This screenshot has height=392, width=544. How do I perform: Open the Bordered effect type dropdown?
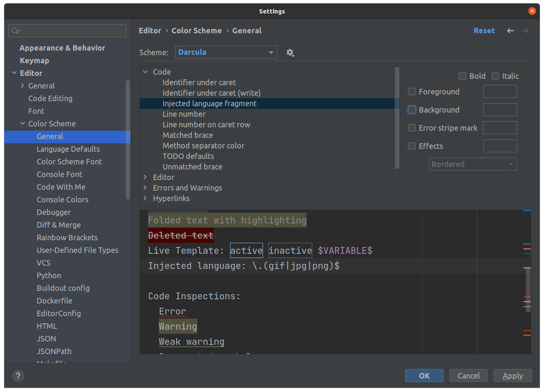(473, 164)
